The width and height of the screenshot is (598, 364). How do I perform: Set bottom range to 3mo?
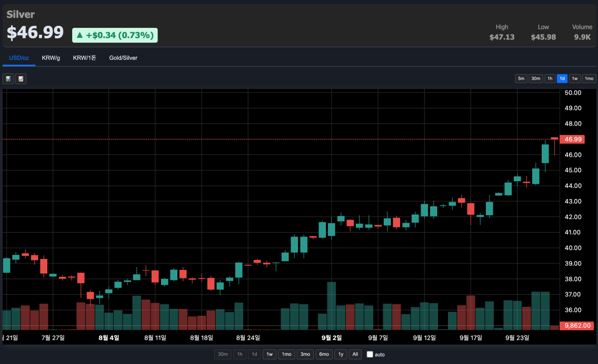click(304, 355)
